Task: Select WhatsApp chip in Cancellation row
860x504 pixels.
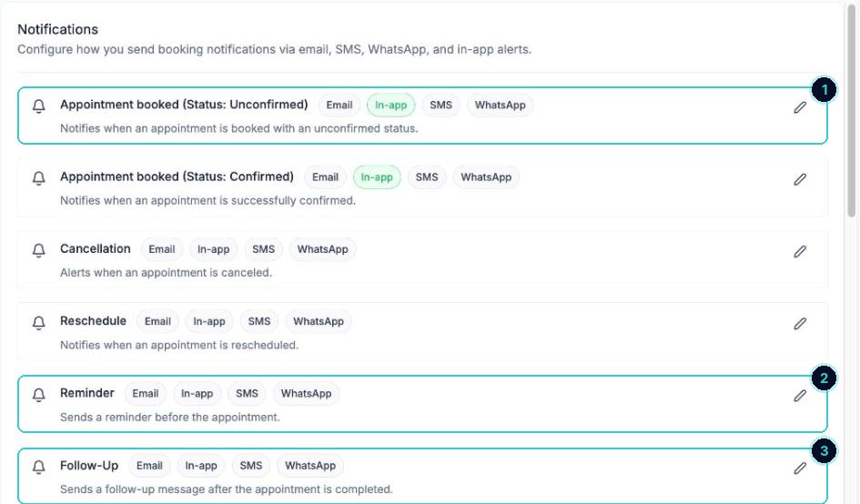Action: click(x=322, y=249)
